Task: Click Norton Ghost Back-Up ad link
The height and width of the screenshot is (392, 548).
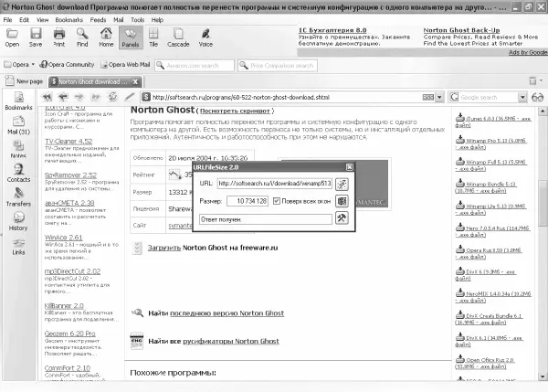Action: coord(461,30)
